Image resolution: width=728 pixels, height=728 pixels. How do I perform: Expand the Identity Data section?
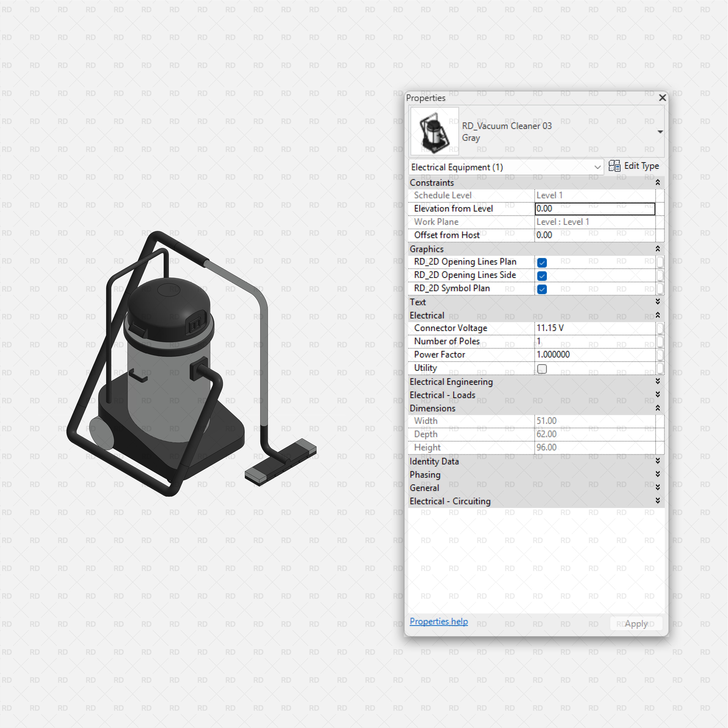click(x=657, y=460)
